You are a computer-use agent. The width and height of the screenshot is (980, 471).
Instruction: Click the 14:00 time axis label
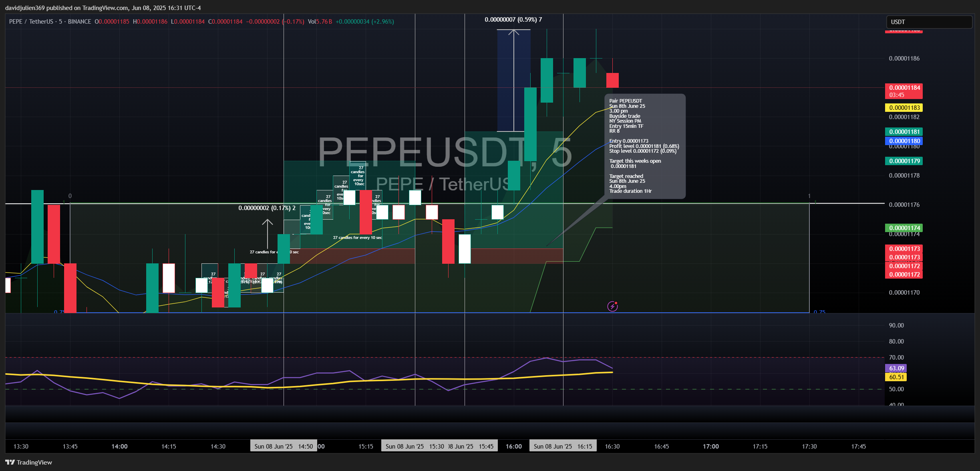[x=119, y=447]
